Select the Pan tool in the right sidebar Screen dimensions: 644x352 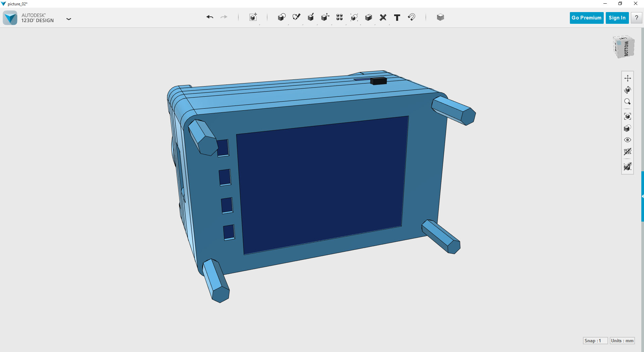pyautogui.click(x=628, y=78)
